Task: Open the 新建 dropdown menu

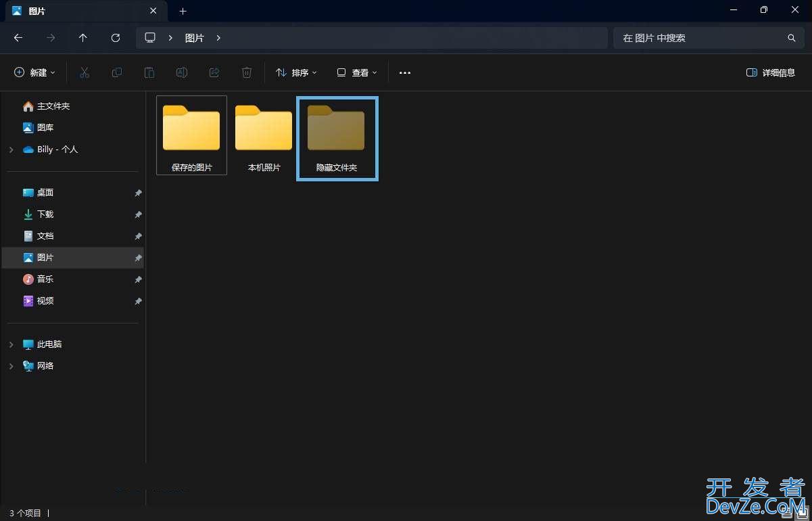Action: (x=34, y=72)
